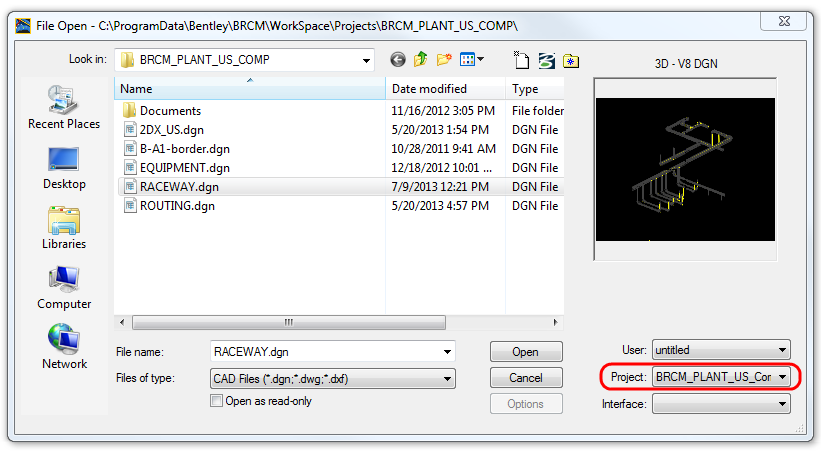Expand the File name dropdown arrow
This screenshot has height=454, width=821.
pyautogui.click(x=447, y=351)
